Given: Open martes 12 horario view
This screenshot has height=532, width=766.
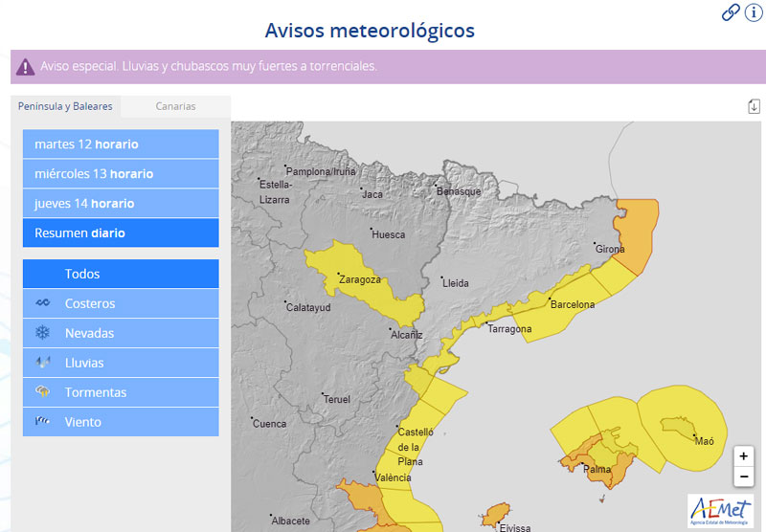Looking at the screenshot, I should point(121,144).
